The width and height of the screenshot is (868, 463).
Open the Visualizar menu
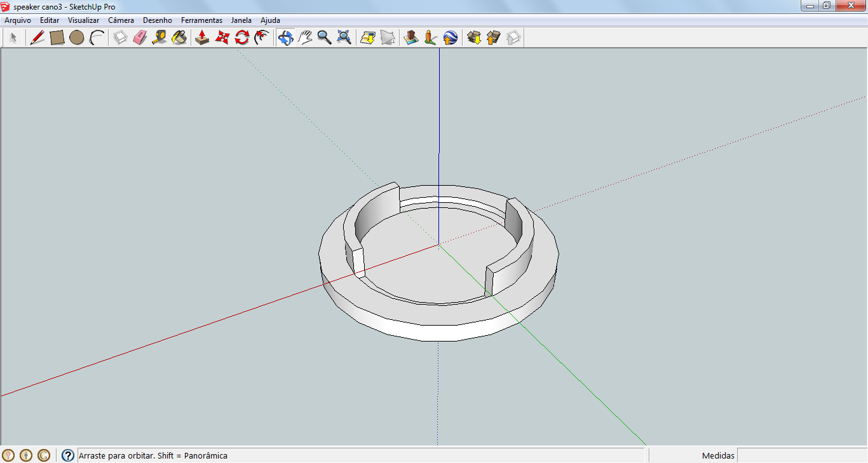coord(84,20)
